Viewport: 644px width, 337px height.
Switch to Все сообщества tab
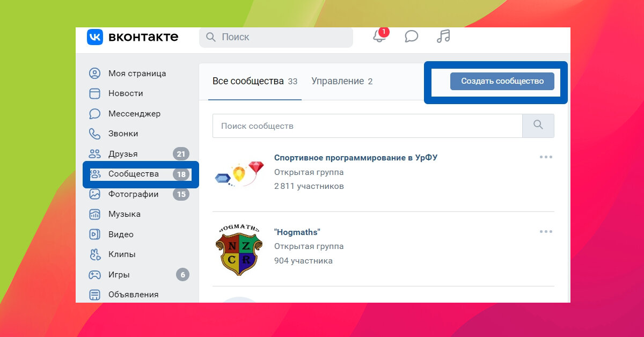255,81
